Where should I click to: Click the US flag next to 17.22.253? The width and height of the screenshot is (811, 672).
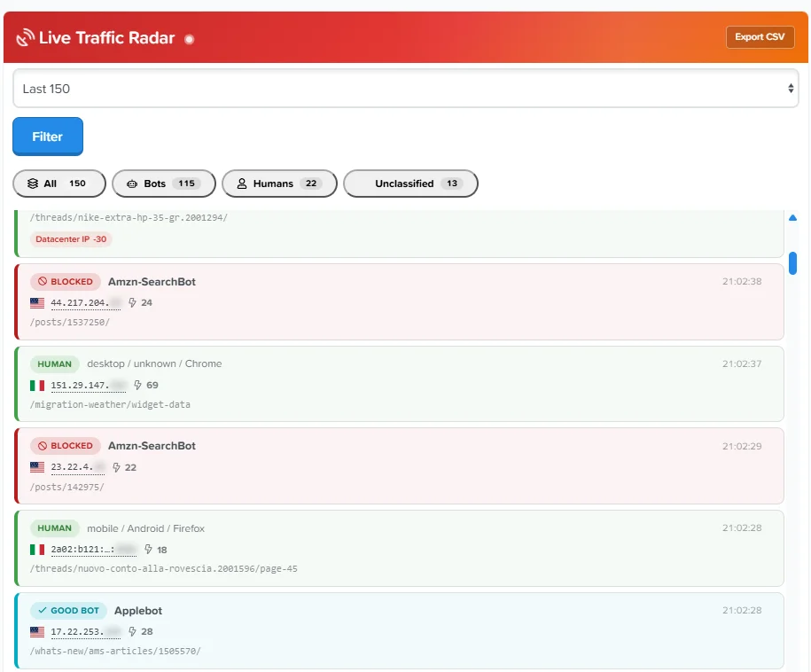pyautogui.click(x=37, y=631)
